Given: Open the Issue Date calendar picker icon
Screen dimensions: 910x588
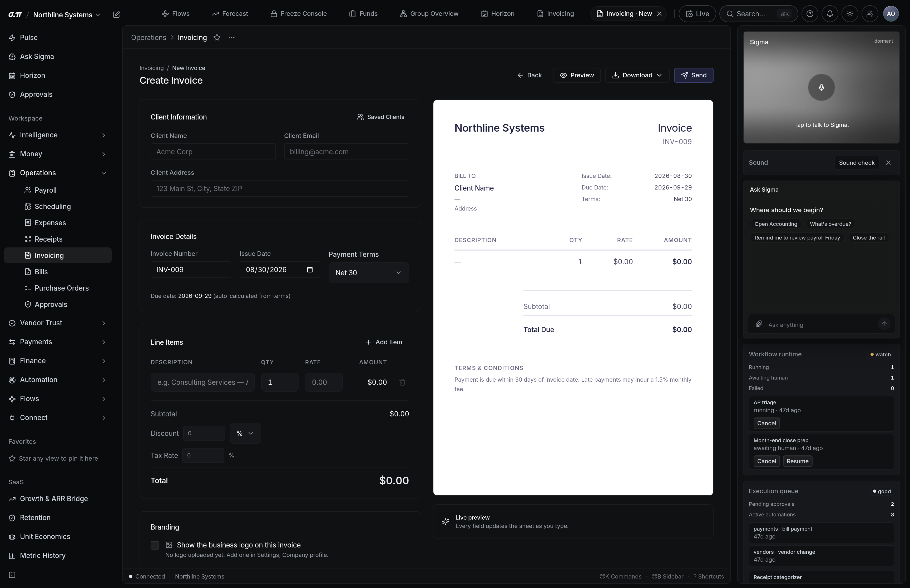Looking at the screenshot, I should click(310, 270).
